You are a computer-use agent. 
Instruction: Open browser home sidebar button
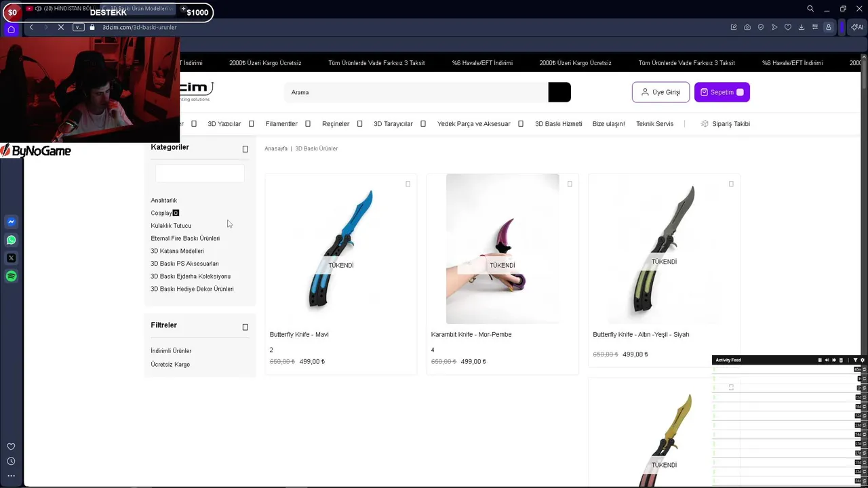click(x=11, y=29)
